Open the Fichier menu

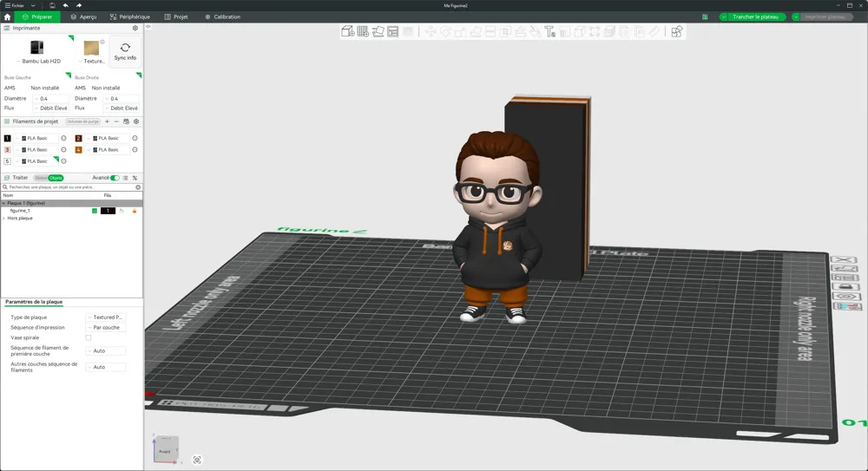pos(15,5)
